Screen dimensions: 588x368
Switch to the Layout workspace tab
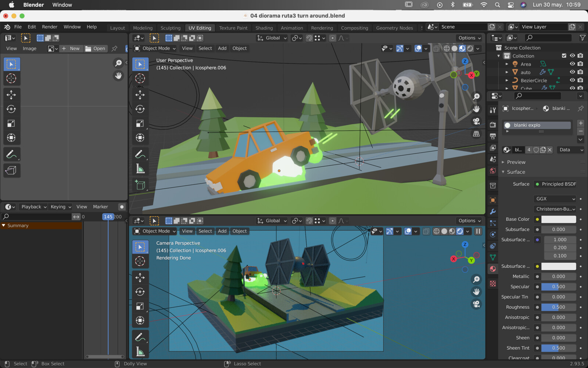[x=117, y=28]
